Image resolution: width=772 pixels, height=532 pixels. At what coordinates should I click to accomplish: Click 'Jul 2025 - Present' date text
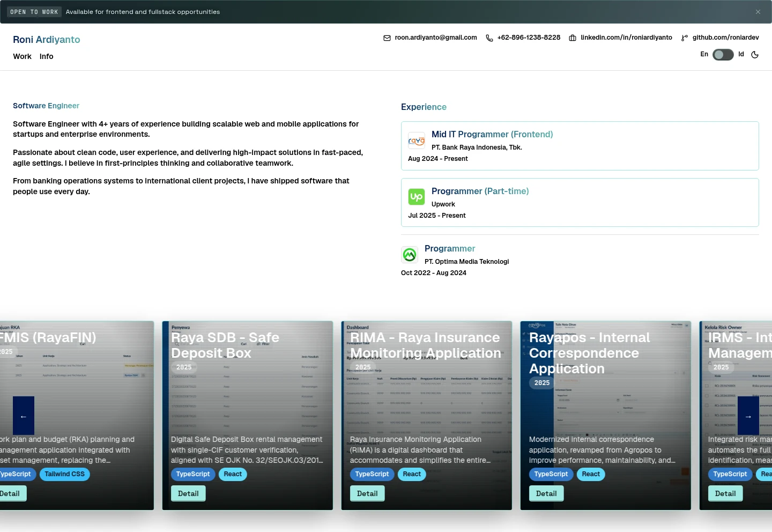click(x=437, y=216)
